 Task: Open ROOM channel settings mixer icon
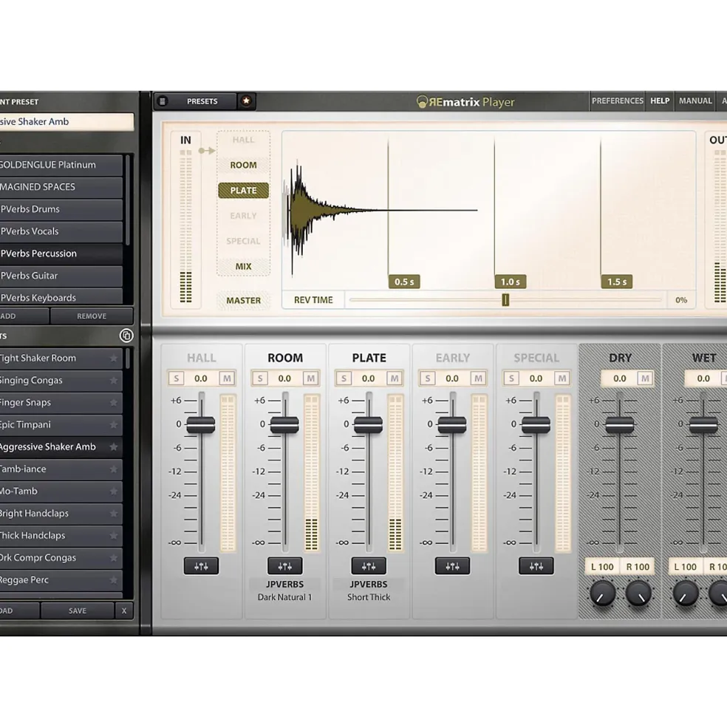pyautogui.click(x=284, y=566)
